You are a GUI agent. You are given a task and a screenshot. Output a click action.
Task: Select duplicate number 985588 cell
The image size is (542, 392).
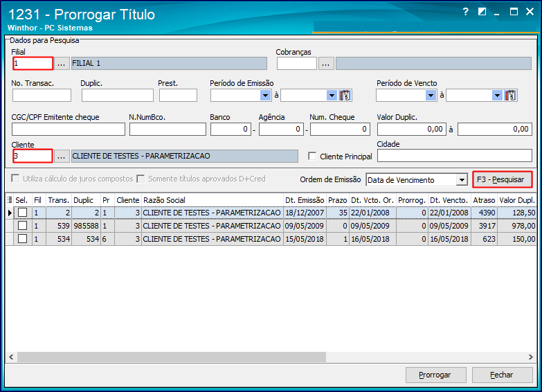[x=86, y=226]
